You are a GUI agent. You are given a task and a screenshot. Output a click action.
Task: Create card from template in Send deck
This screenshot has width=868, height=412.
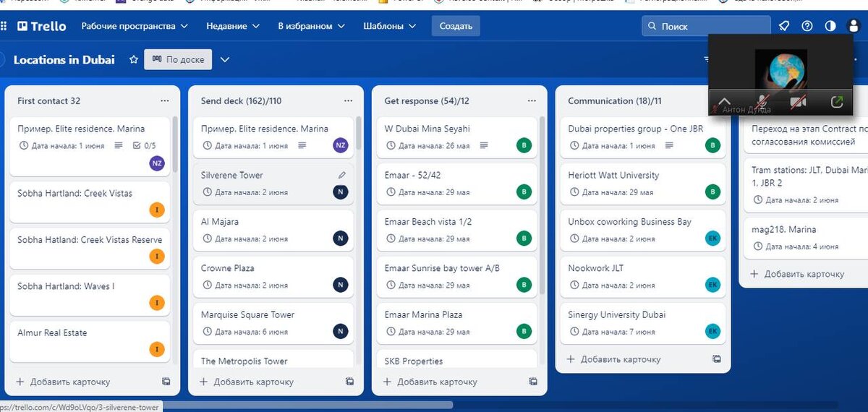click(349, 382)
